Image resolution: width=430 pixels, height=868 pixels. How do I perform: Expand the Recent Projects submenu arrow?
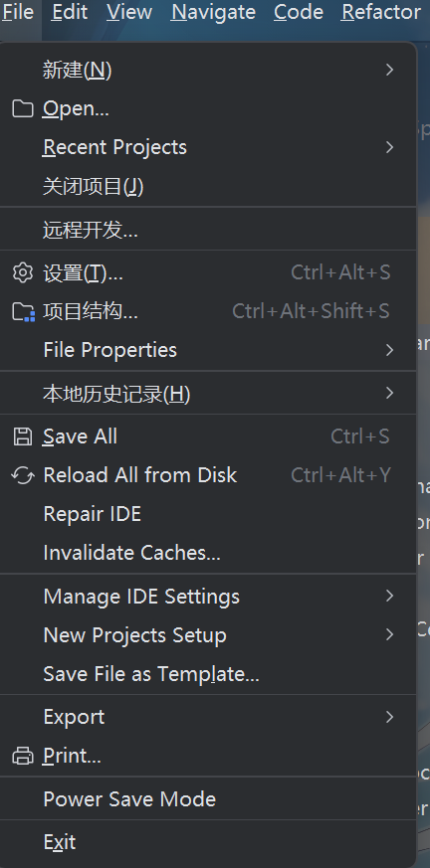(x=389, y=147)
